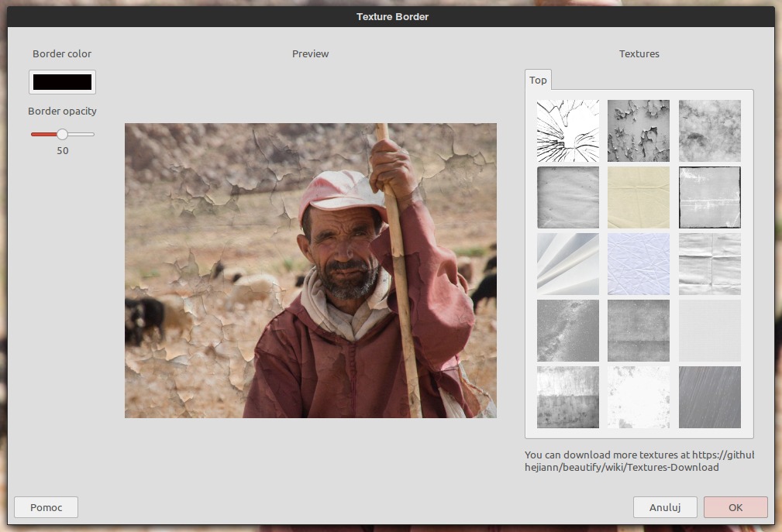This screenshot has width=782, height=532.
Task: Click the Texture Border title bar
Action: click(x=392, y=16)
